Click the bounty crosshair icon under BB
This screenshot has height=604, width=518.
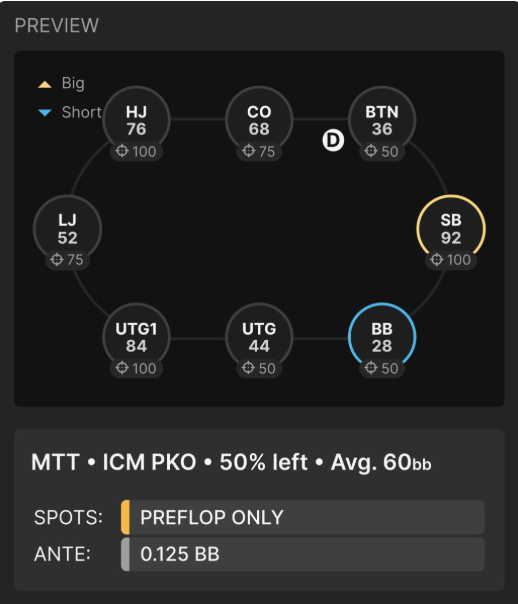(371, 368)
